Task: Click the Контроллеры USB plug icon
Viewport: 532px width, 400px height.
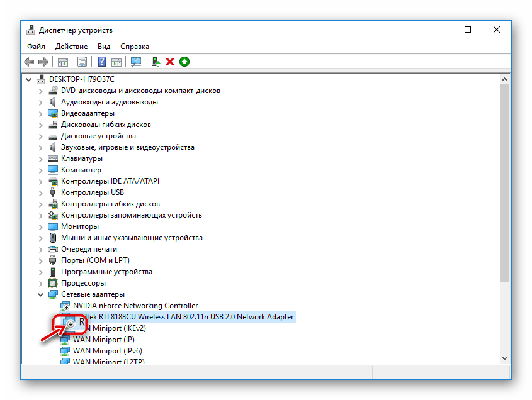Action: (53, 192)
